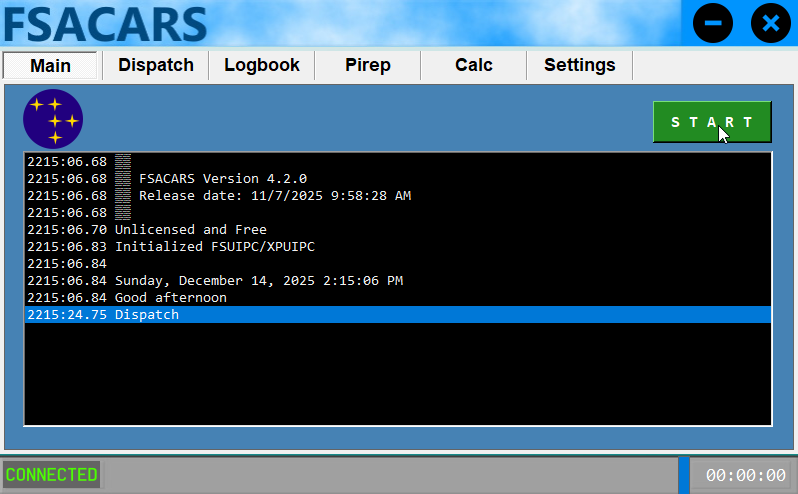Click the blue starred airline logo

(53, 119)
